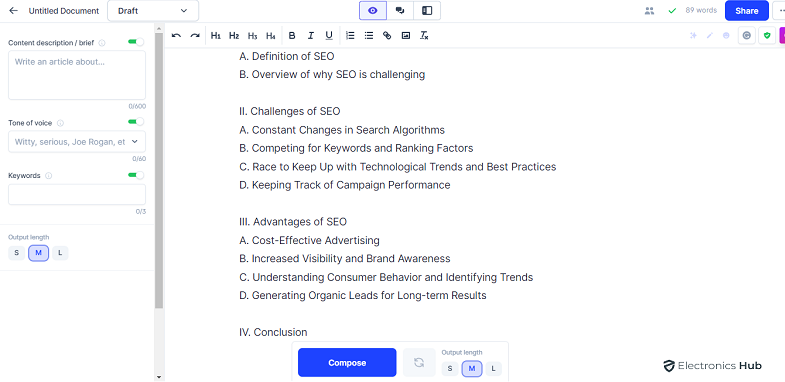Create a numbered list icon
The width and height of the screenshot is (785, 382).
coord(350,36)
